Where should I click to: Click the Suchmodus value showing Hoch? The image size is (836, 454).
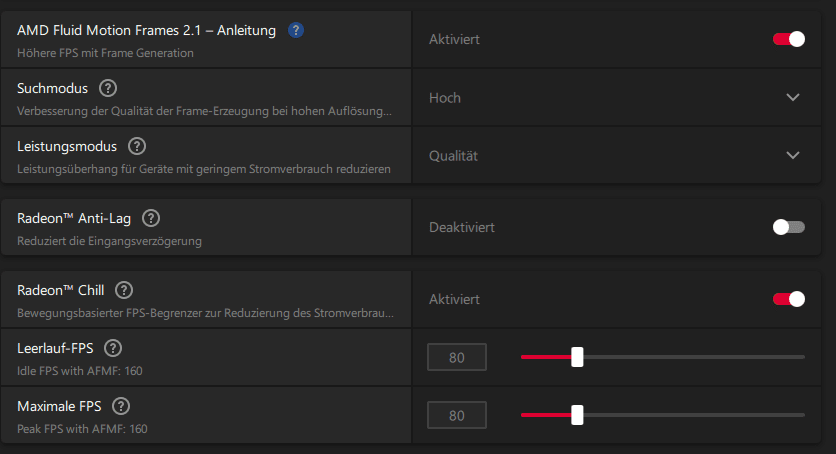(445, 97)
